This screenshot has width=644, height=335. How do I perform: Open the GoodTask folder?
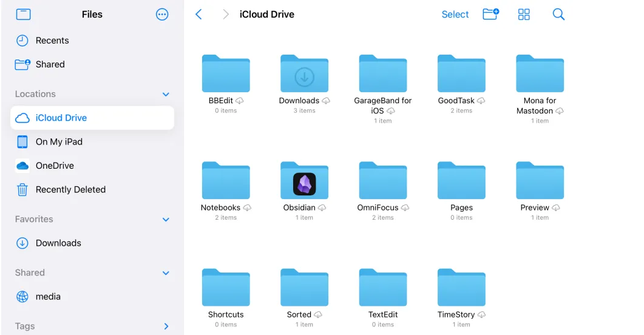[462, 73]
